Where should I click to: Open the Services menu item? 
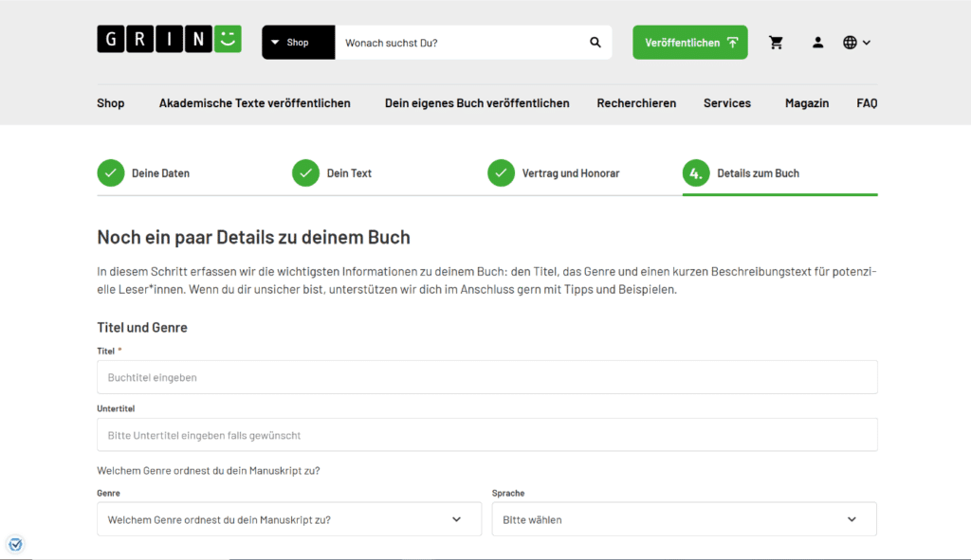pos(726,103)
